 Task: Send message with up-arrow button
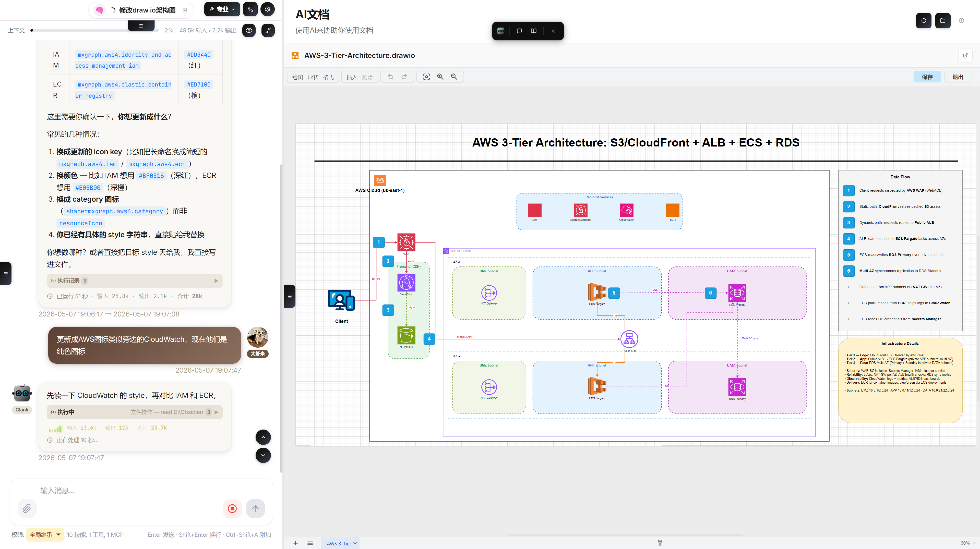click(x=255, y=509)
